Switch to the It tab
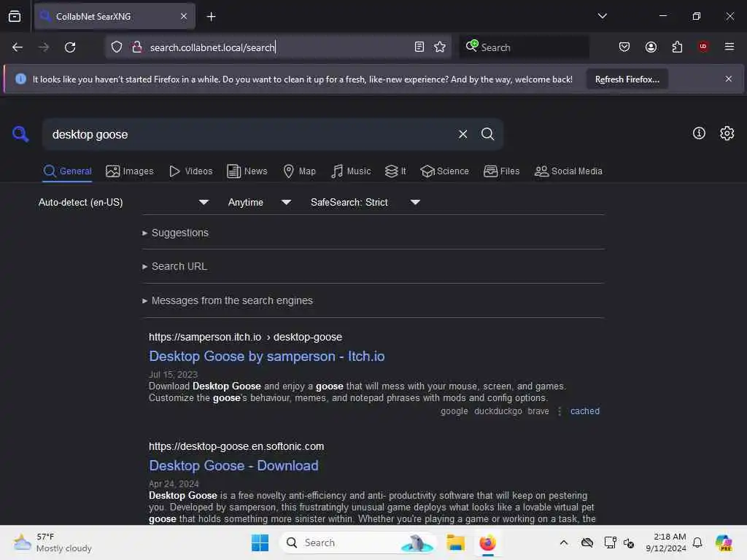 (x=395, y=171)
